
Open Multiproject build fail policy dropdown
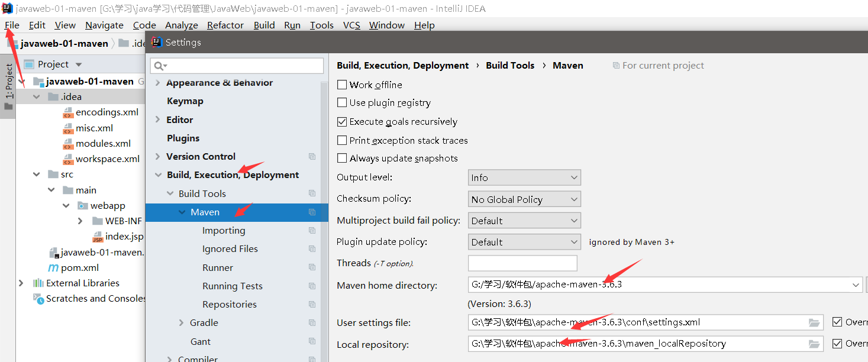(524, 221)
